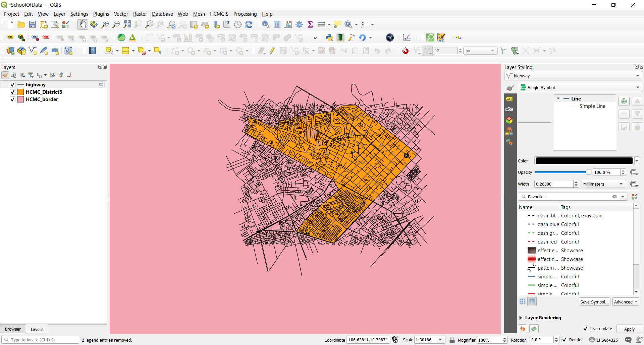Click the Zoom Out magnifier tool
The image size is (644, 345).
pyautogui.click(x=116, y=24)
